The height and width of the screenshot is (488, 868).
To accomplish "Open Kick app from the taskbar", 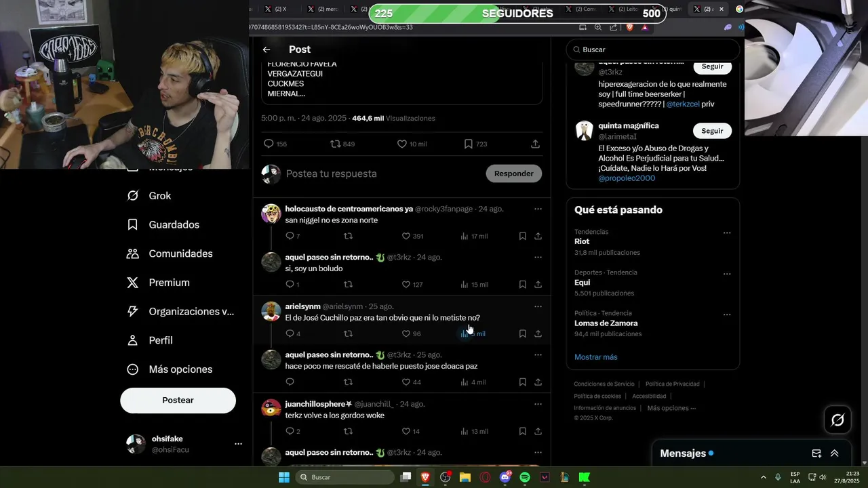I will pyautogui.click(x=584, y=477).
